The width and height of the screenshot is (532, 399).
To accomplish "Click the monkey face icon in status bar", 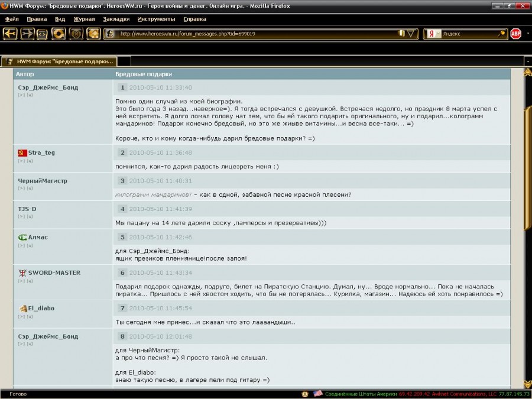I will pos(305,394).
